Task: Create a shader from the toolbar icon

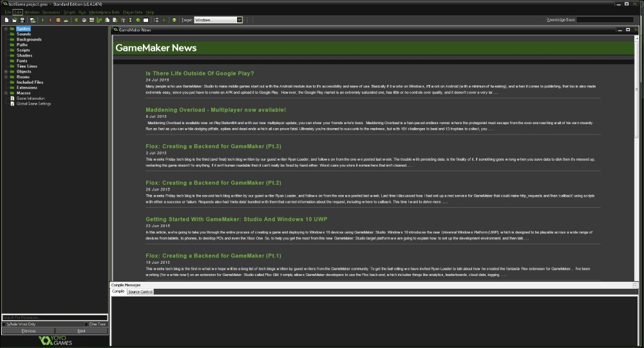Action: click(x=115, y=20)
